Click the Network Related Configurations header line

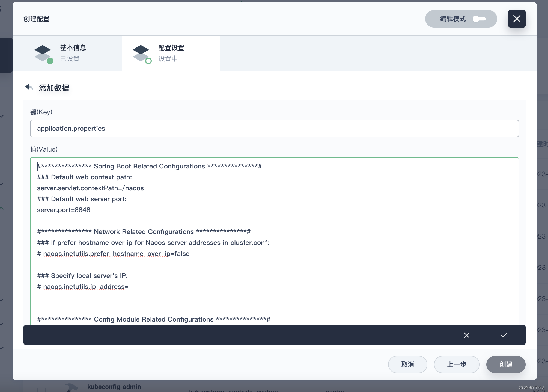144,232
